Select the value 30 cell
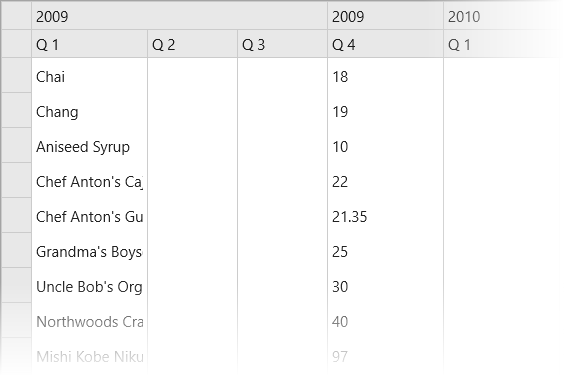564x376 pixels. point(386,287)
